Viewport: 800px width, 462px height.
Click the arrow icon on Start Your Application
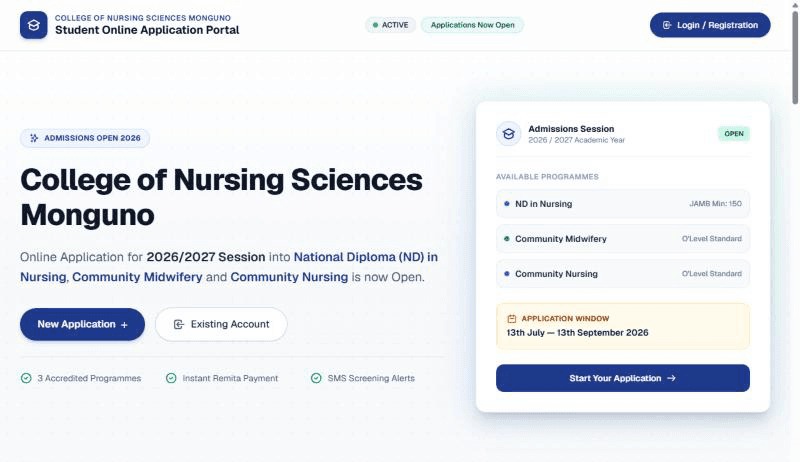671,378
